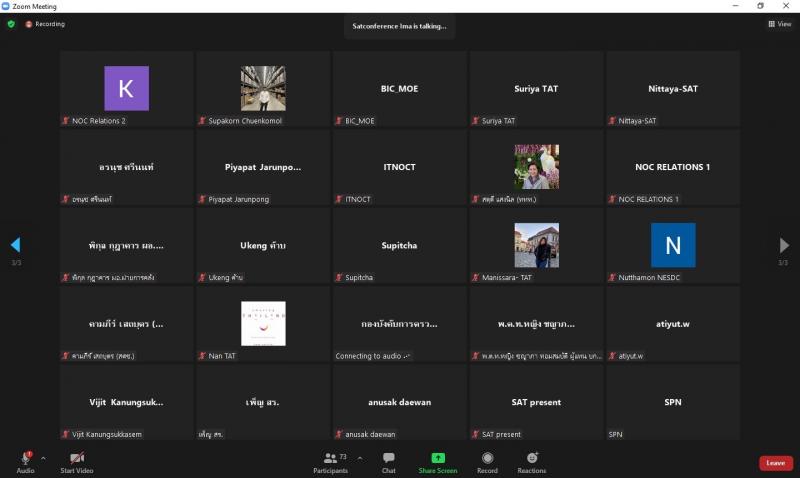Screen dimensions: 800x478
Task: Click the green encryption shield icon
Action: click(11, 24)
